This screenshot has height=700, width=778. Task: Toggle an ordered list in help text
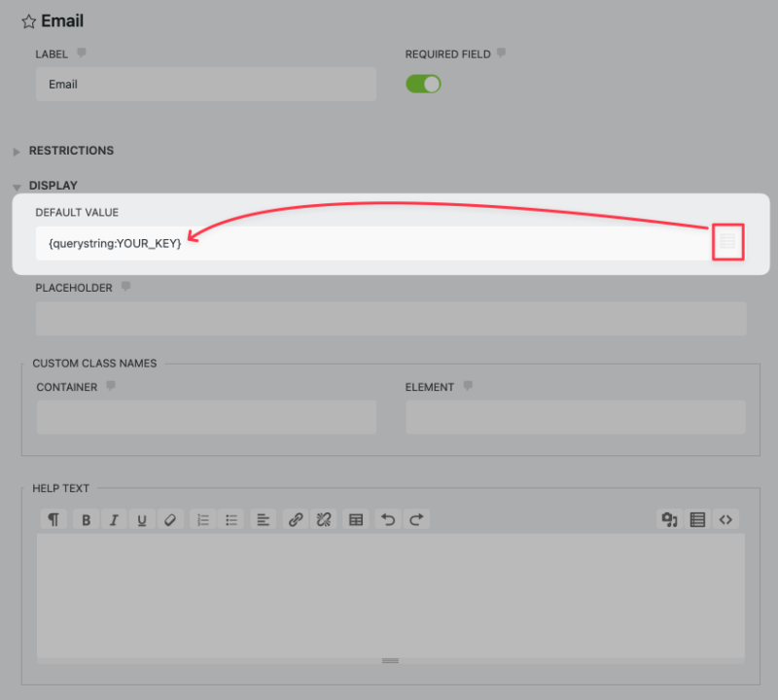coord(202,519)
